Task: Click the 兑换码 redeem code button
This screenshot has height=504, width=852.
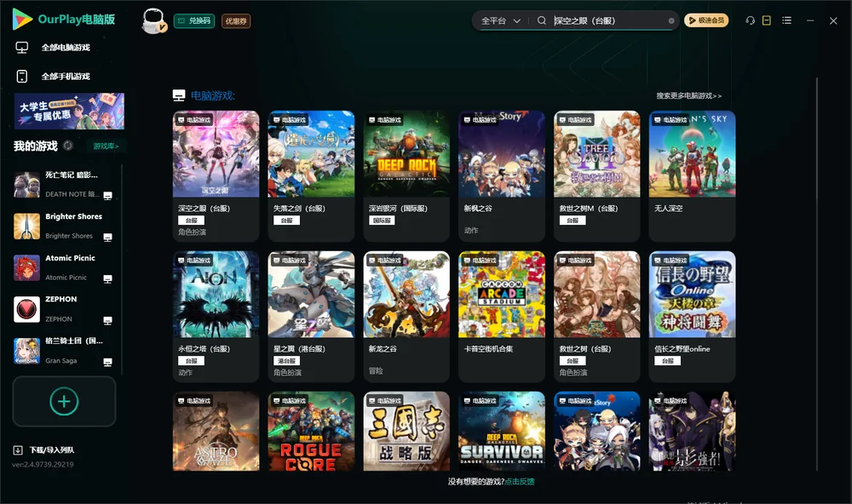Action: (x=194, y=20)
